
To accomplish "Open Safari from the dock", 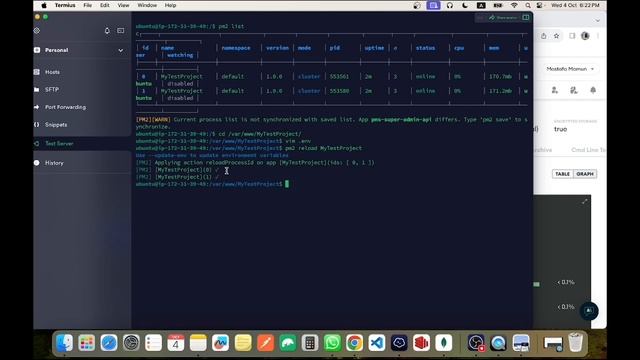I will (x=109, y=343).
